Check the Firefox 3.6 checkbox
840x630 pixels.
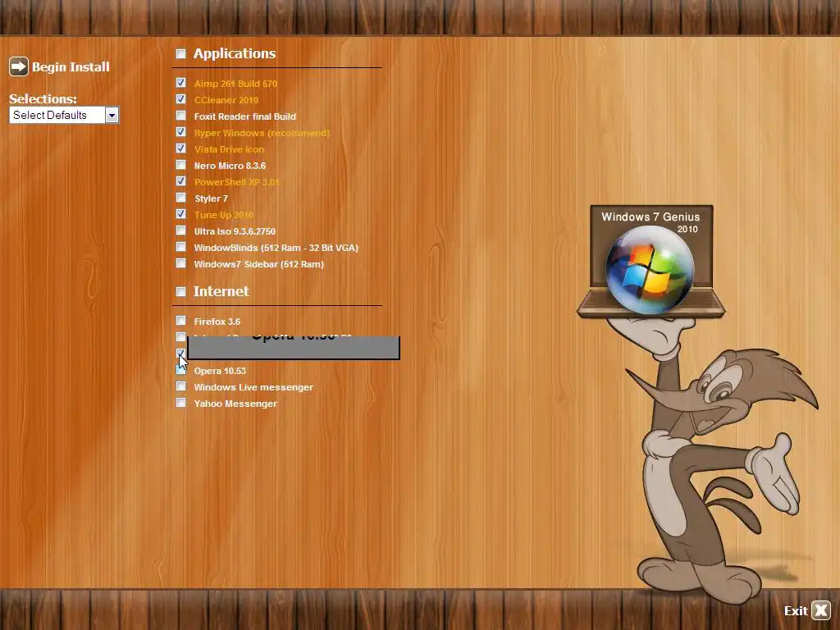(181, 321)
